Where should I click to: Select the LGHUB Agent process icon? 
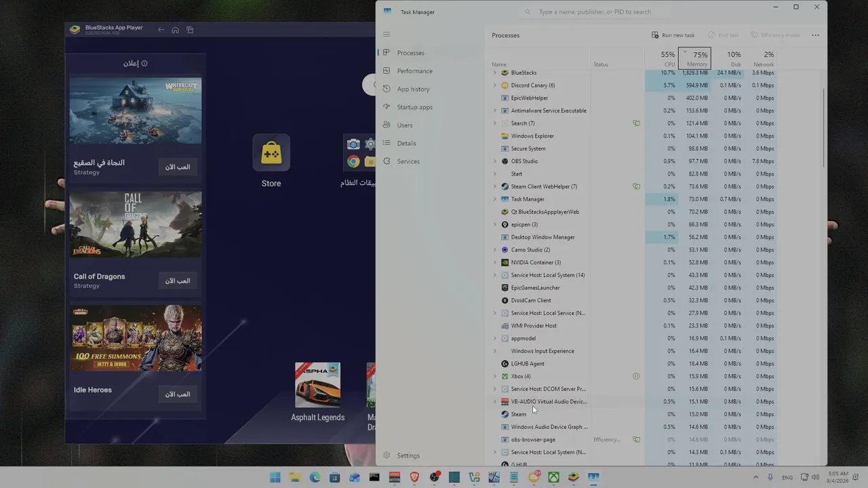click(x=505, y=364)
